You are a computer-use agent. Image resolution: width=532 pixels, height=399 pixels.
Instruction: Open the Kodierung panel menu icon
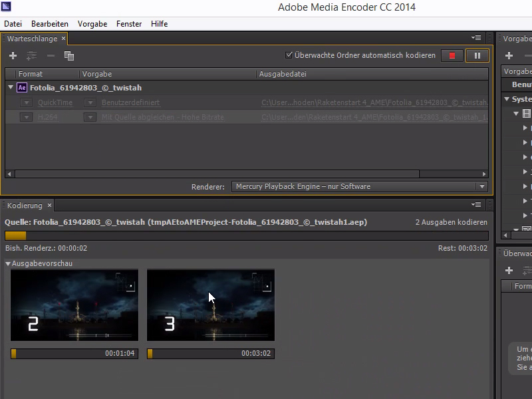point(475,205)
